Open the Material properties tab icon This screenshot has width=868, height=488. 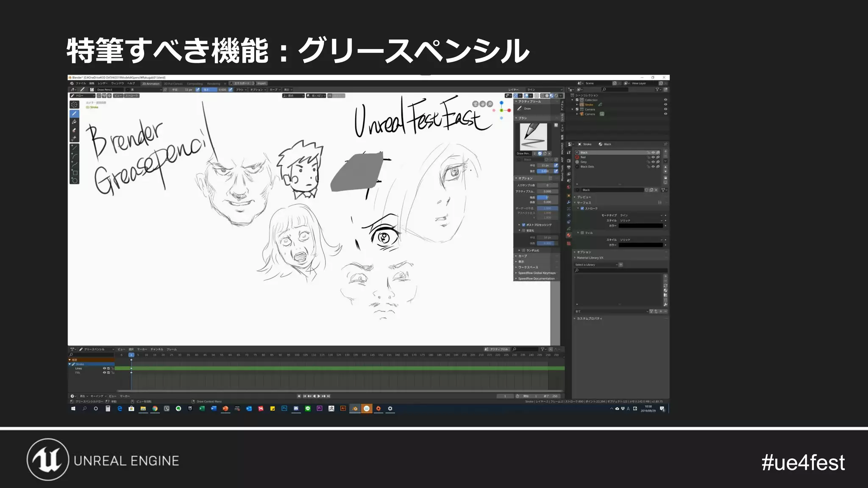(569, 236)
